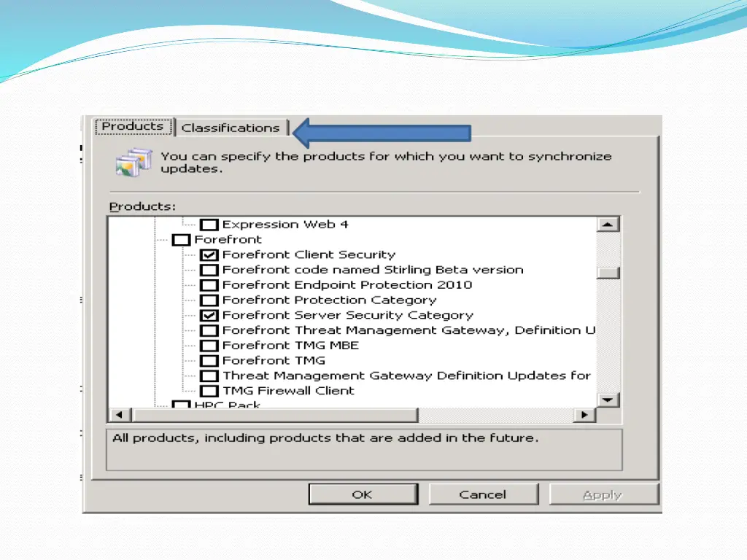Click the Cancel button
Viewport: 747px width, 560px height.
tap(484, 494)
